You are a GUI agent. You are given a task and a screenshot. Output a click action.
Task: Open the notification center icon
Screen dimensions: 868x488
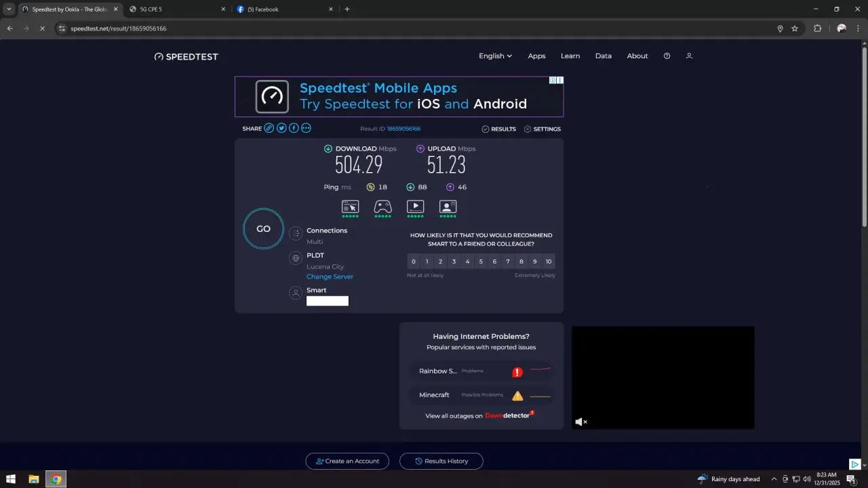(850, 479)
